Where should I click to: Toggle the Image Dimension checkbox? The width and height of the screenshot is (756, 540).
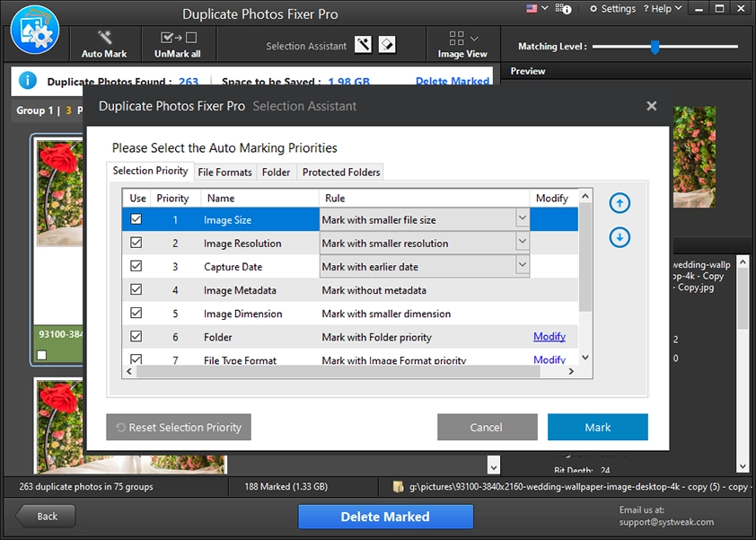pyautogui.click(x=136, y=313)
